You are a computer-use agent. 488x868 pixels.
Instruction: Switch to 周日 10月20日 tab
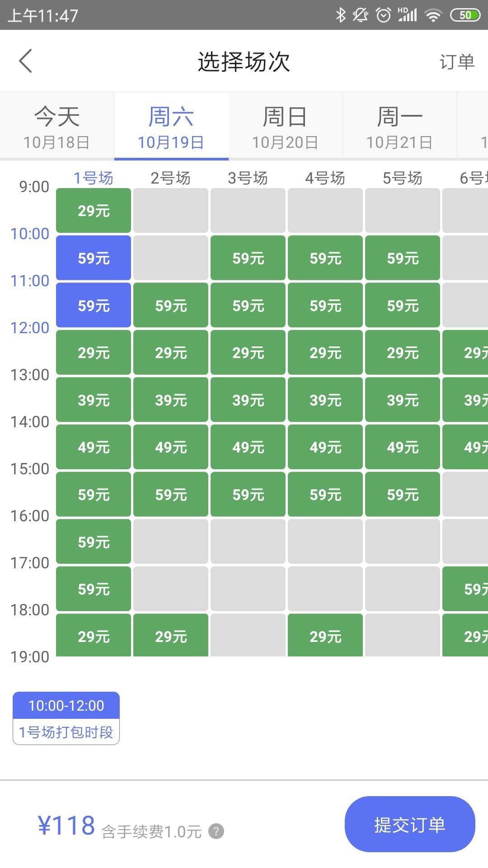coord(285,127)
